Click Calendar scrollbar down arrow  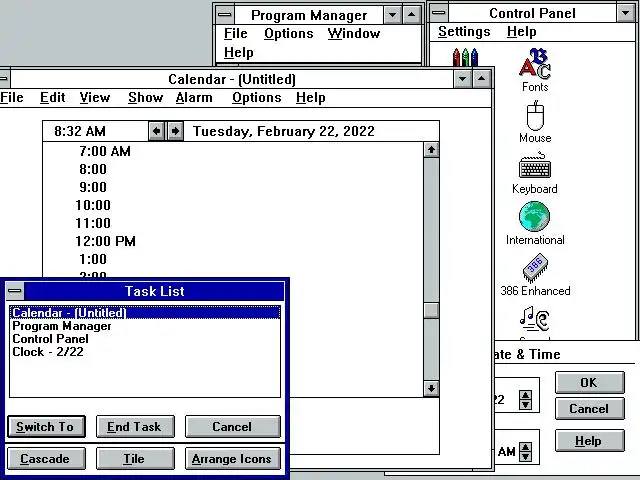431,388
